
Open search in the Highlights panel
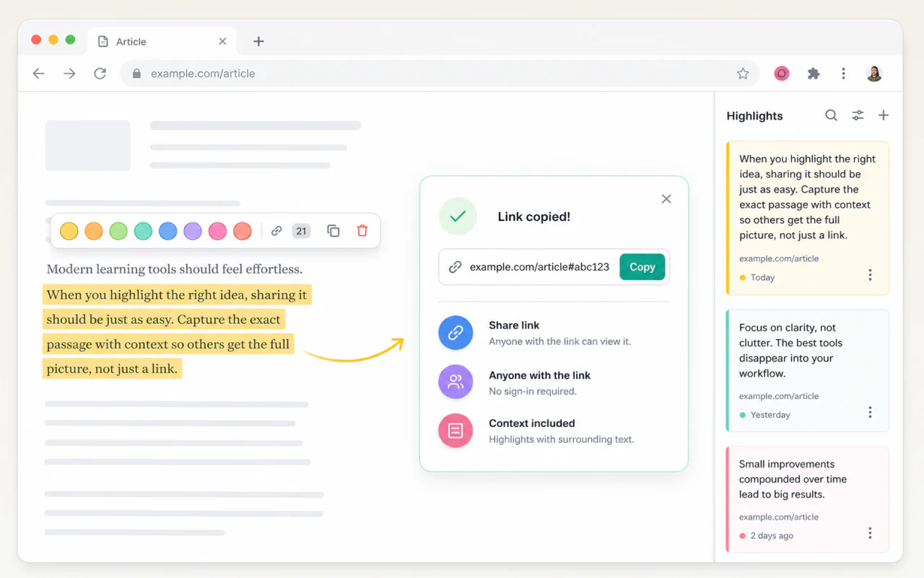click(831, 115)
